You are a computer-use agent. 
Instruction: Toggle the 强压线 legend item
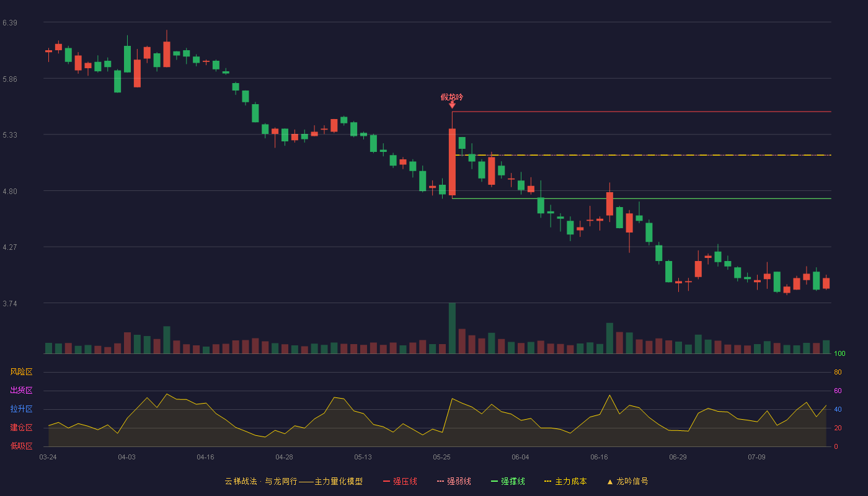click(x=400, y=481)
